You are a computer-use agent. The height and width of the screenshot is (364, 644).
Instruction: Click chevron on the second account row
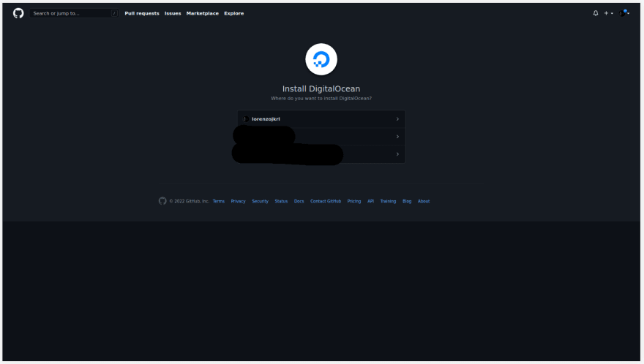coord(397,137)
